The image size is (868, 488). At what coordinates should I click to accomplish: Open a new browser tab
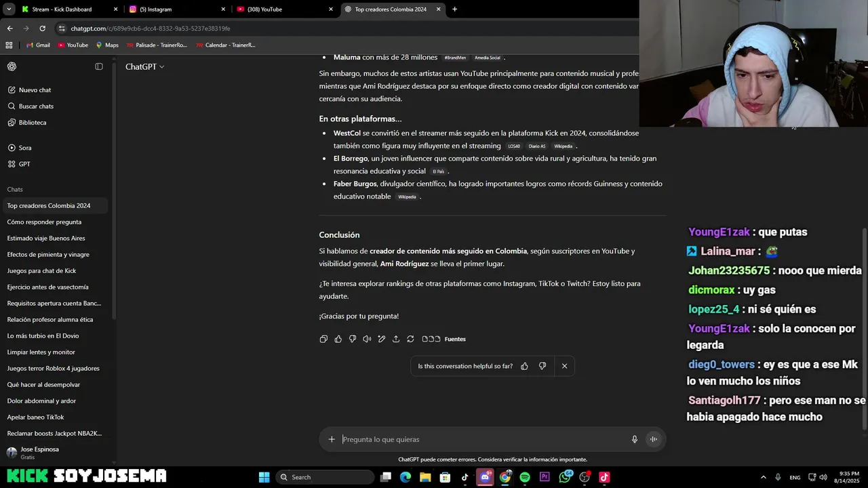pyautogui.click(x=454, y=9)
